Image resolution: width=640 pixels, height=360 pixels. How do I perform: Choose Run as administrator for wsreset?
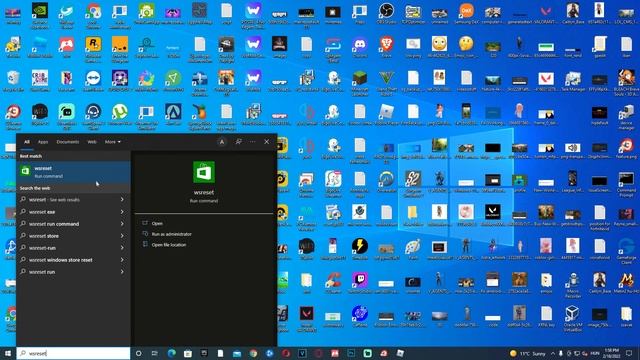(x=171, y=234)
